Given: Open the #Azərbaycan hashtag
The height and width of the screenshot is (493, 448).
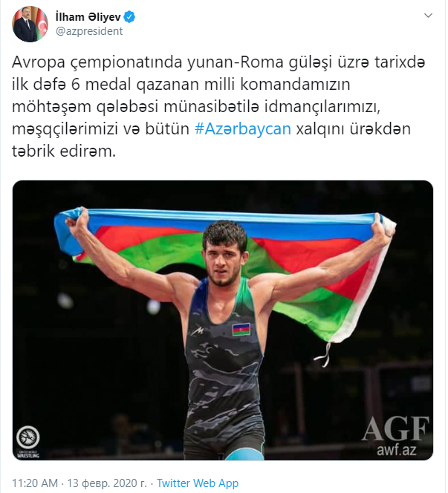Looking at the screenshot, I should pos(242,129).
